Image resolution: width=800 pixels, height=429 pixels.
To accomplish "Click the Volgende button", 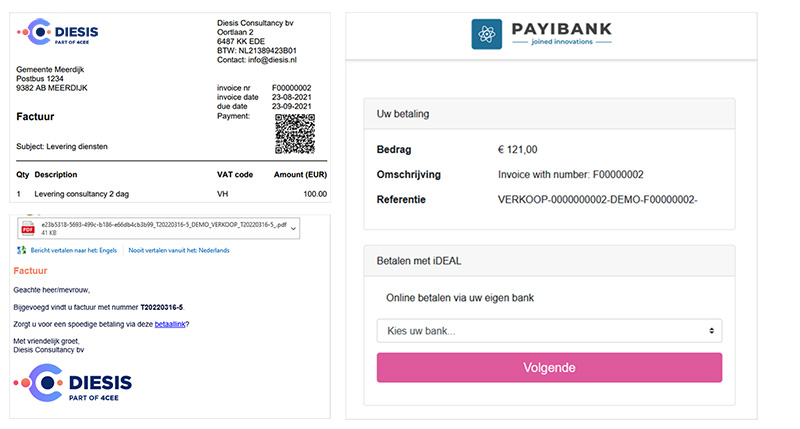I will point(549,367).
